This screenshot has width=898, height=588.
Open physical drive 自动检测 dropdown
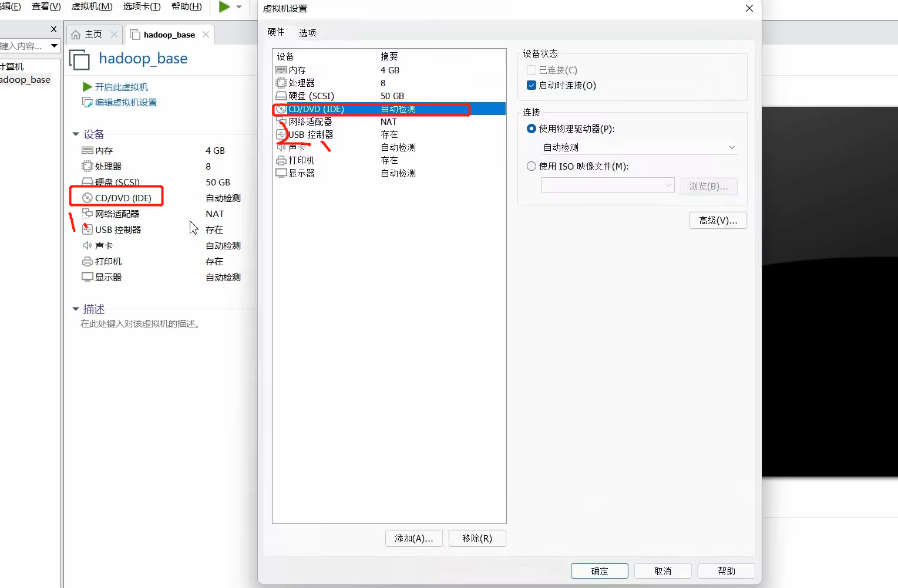point(639,147)
